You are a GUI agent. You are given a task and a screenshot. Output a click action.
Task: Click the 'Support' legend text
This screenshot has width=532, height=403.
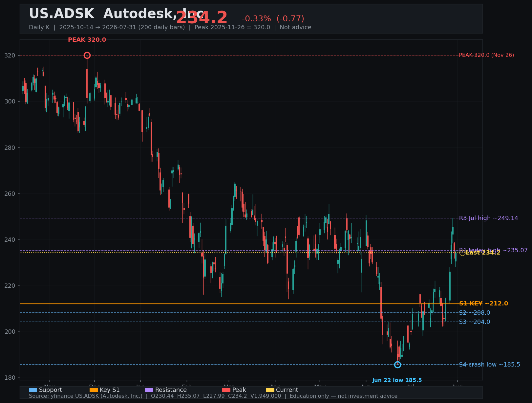pos(51,390)
